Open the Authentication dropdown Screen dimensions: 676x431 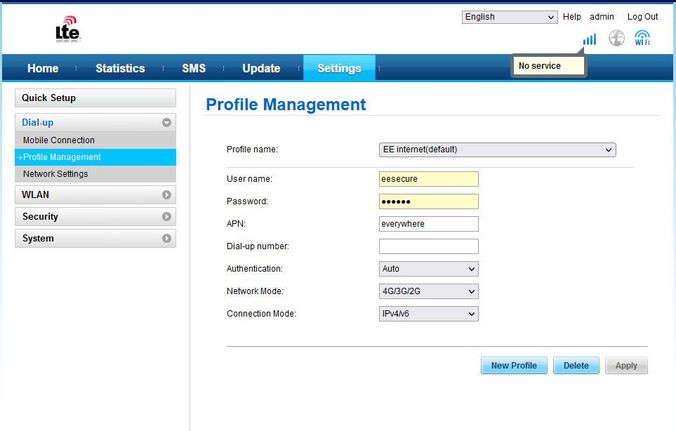428,269
